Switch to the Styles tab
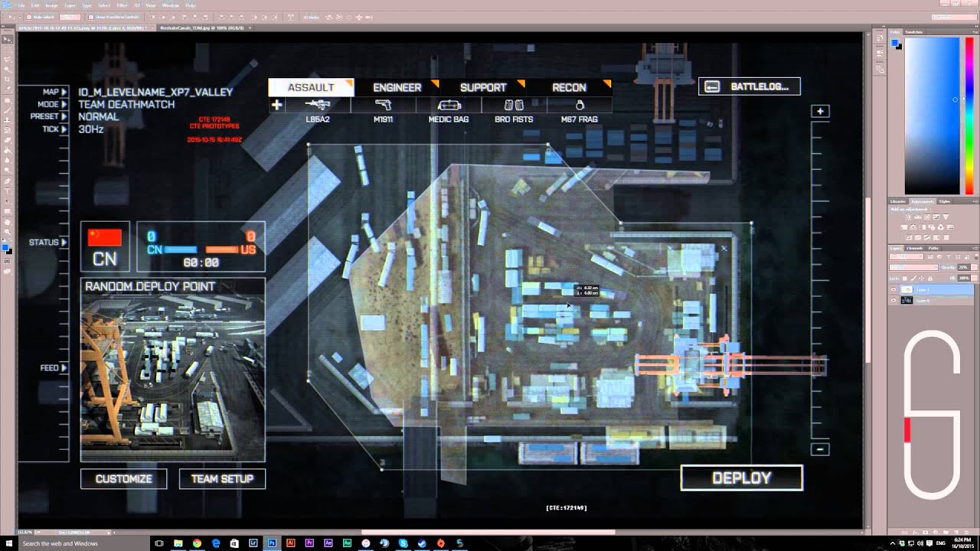This screenshot has height=551, width=980. (x=944, y=201)
